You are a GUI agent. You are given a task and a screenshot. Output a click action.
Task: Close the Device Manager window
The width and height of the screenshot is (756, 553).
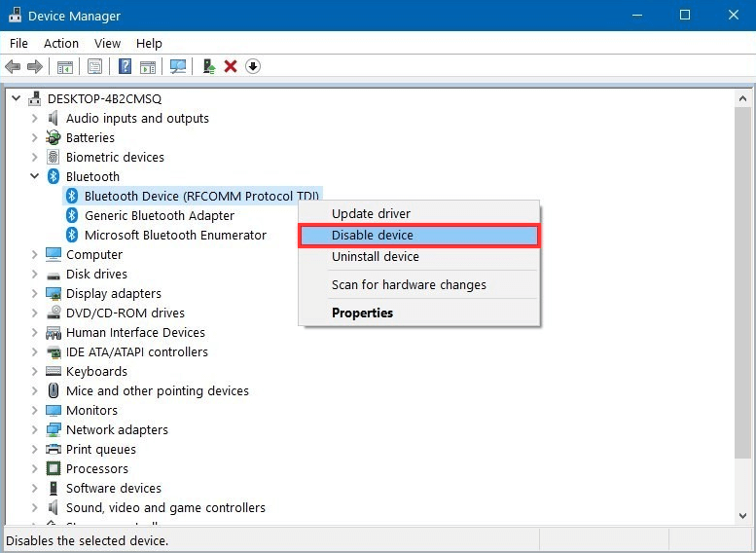733,16
